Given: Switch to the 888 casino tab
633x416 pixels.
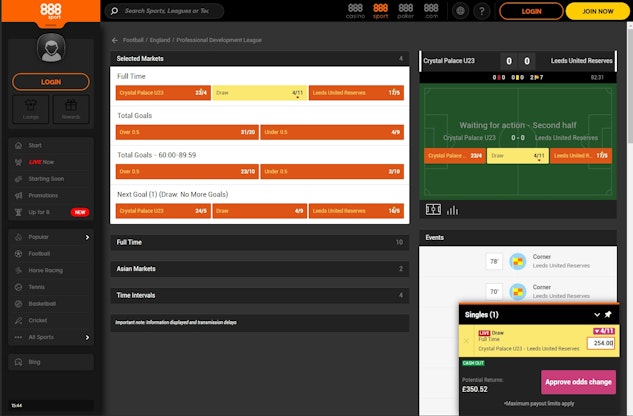Looking at the screenshot, I should coord(355,11).
